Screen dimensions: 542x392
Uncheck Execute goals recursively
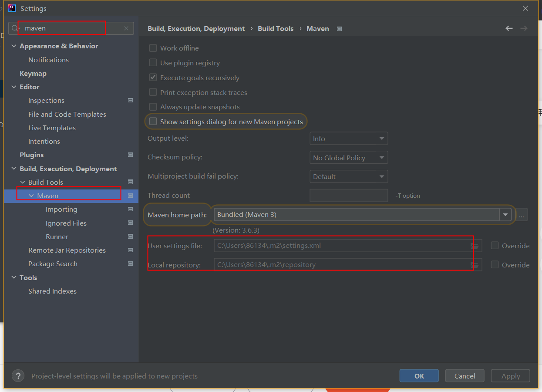[153, 78]
